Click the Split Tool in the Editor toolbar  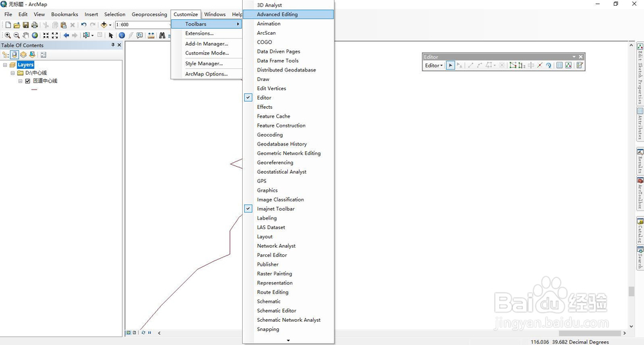[540, 65]
